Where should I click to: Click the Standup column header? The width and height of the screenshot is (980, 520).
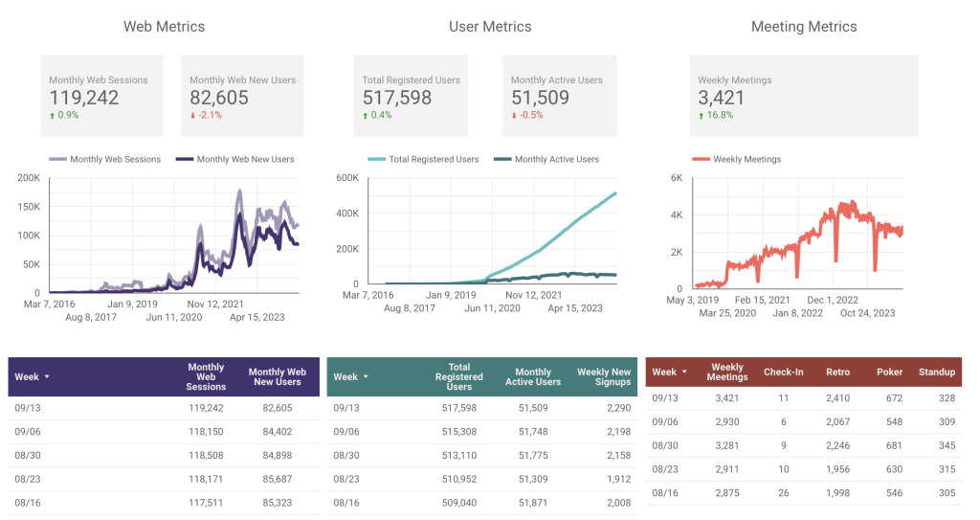coord(936,373)
